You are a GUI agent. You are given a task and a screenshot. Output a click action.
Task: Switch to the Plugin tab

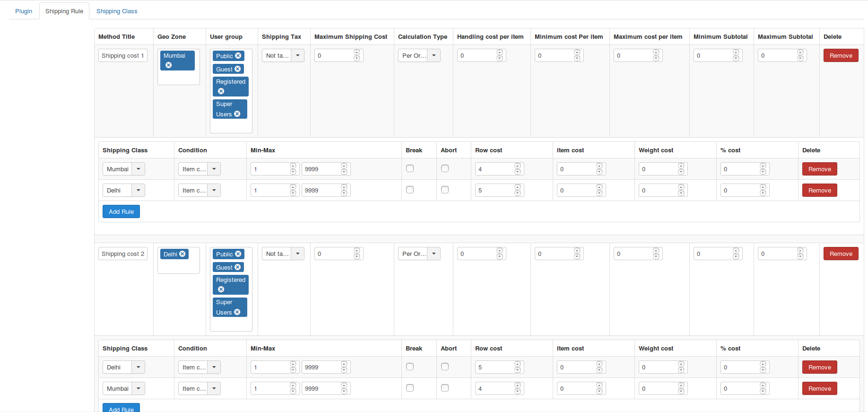click(x=24, y=11)
